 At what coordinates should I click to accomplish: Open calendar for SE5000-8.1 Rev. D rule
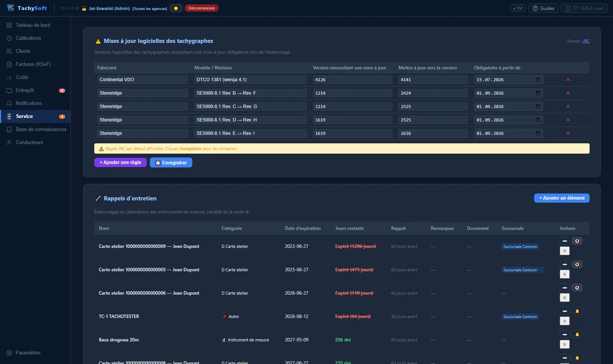pyautogui.click(x=538, y=120)
